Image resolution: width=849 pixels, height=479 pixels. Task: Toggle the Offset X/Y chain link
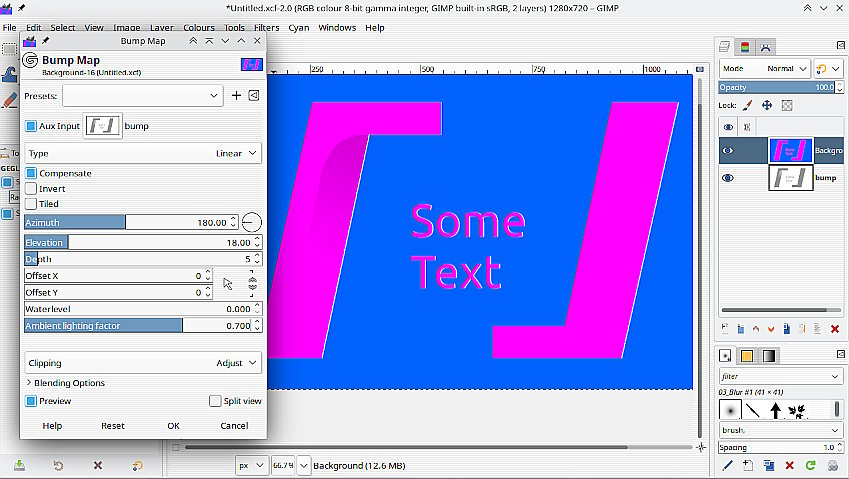(252, 284)
